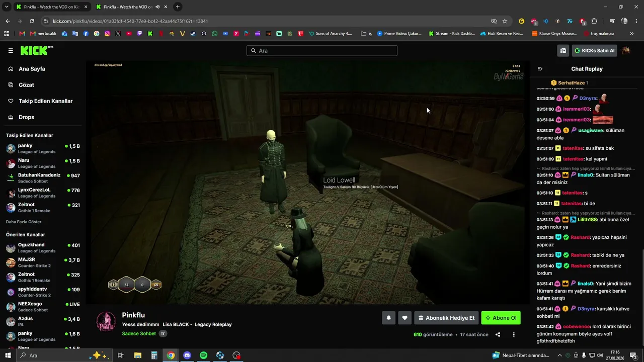This screenshot has height=362, width=644.
Task: Open the Chrome three-dot menu
Action: 636,21
